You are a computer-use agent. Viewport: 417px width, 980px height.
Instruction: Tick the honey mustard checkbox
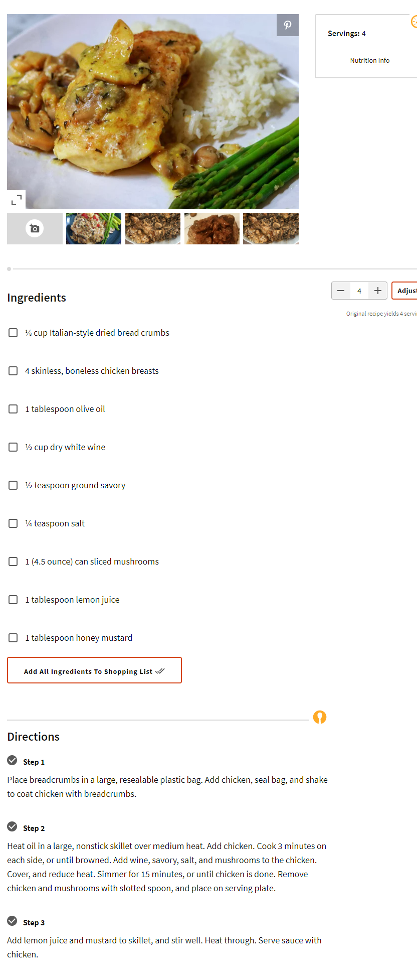(x=14, y=638)
